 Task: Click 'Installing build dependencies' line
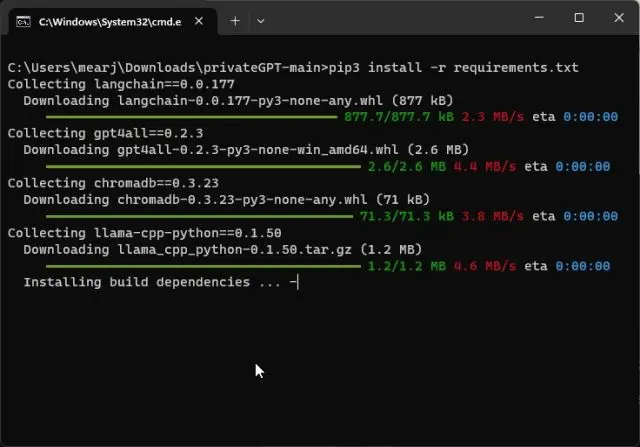(x=161, y=282)
